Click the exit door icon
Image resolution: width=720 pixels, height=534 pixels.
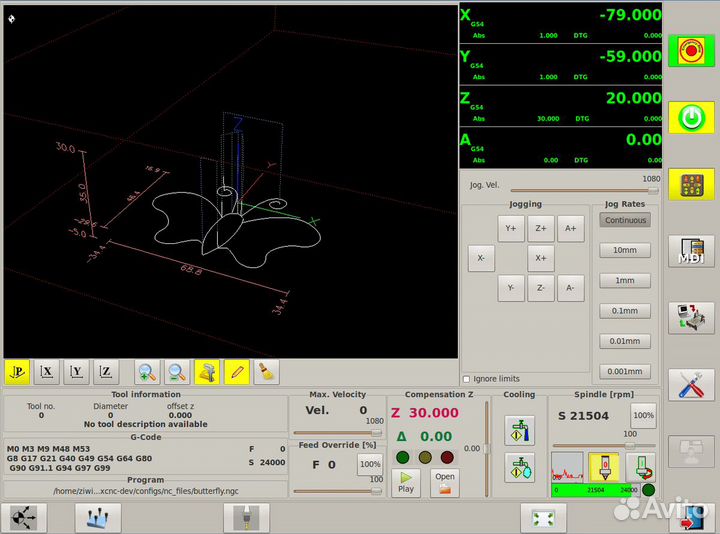pyautogui.click(x=690, y=518)
